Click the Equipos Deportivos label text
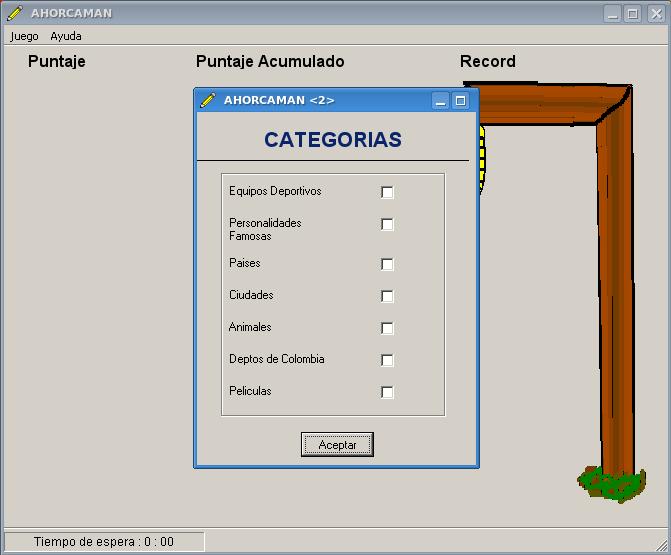Image resolution: width=671 pixels, height=555 pixels. pos(275,191)
